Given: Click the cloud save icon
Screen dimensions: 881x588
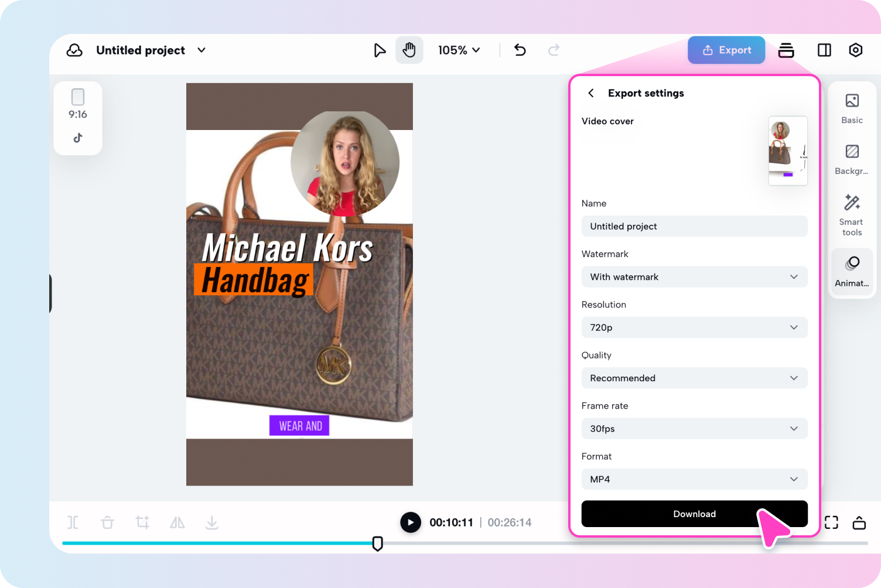Looking at the screenshot, I should tap(74, 50).
